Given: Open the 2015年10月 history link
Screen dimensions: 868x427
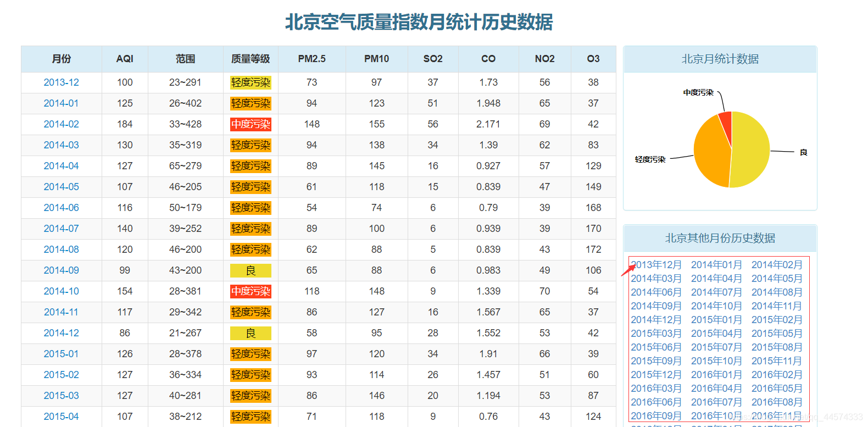Looking at the screenshot, I should click(716, 361).
